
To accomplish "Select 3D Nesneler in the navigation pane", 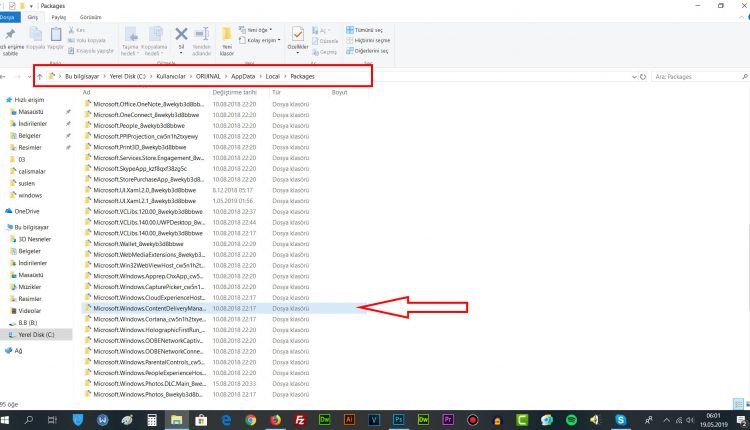I will click(34, 239).
